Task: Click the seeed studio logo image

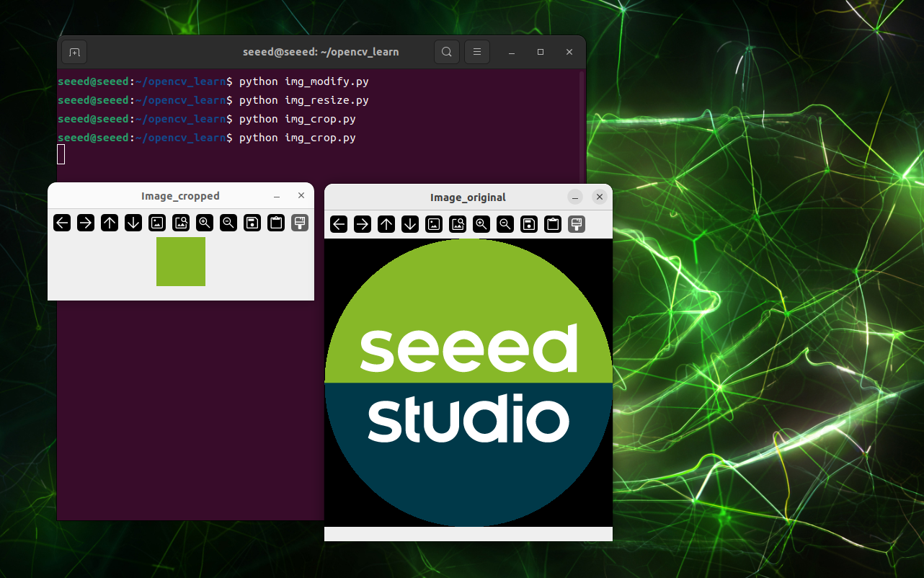Action: tap(468, 383)
